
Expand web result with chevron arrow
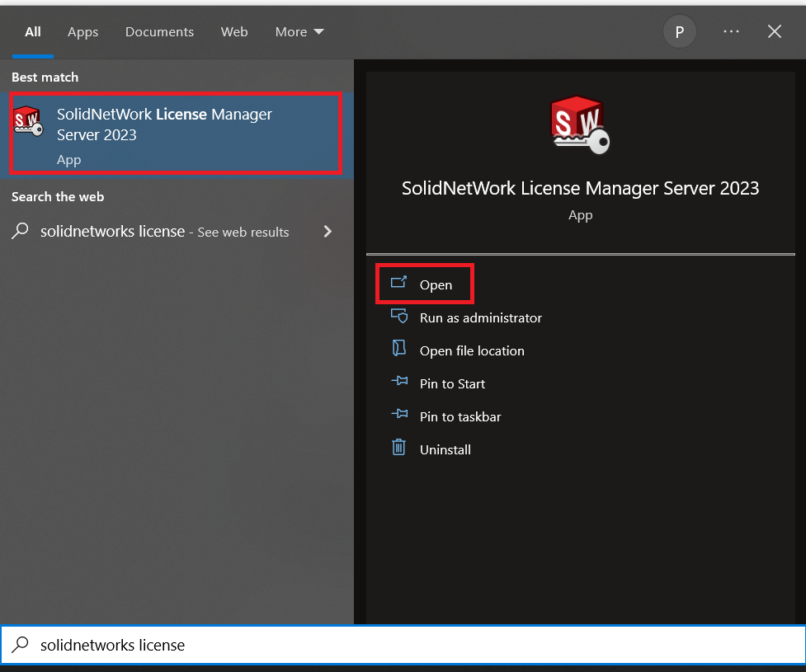coord(328,232)
